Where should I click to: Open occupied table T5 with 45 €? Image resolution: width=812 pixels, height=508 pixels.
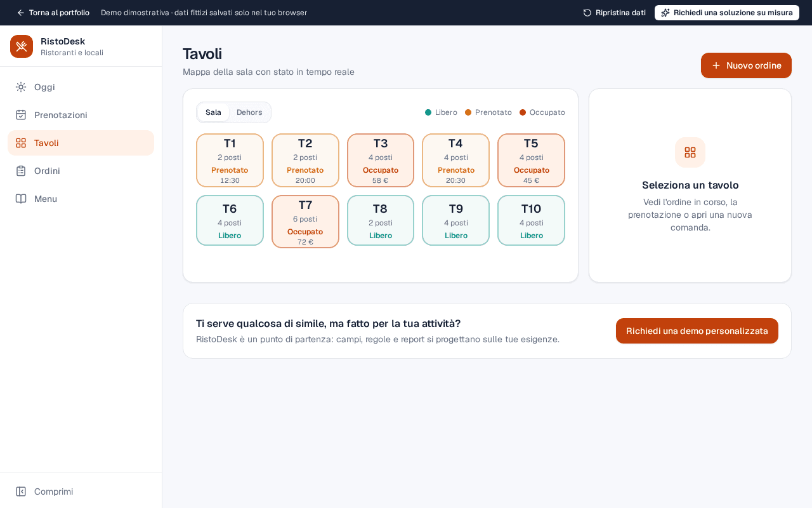point(531,161)
